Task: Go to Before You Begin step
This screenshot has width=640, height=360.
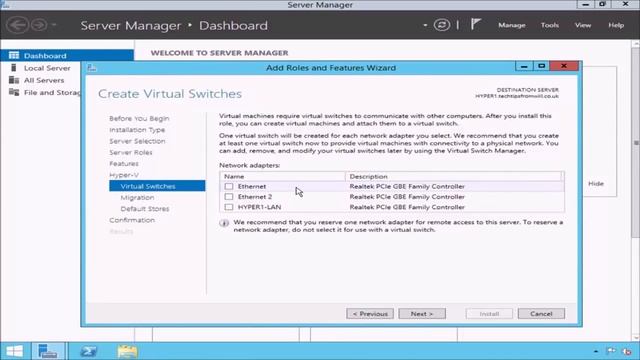Action: pos(139,118)
